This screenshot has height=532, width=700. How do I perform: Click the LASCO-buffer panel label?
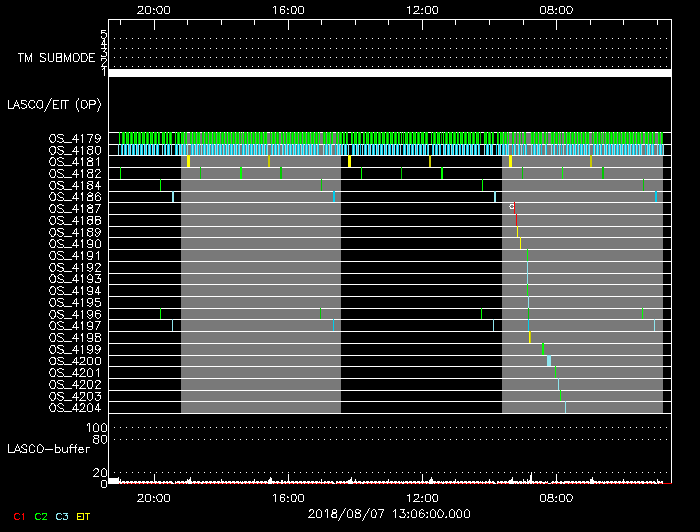[50, 448]
